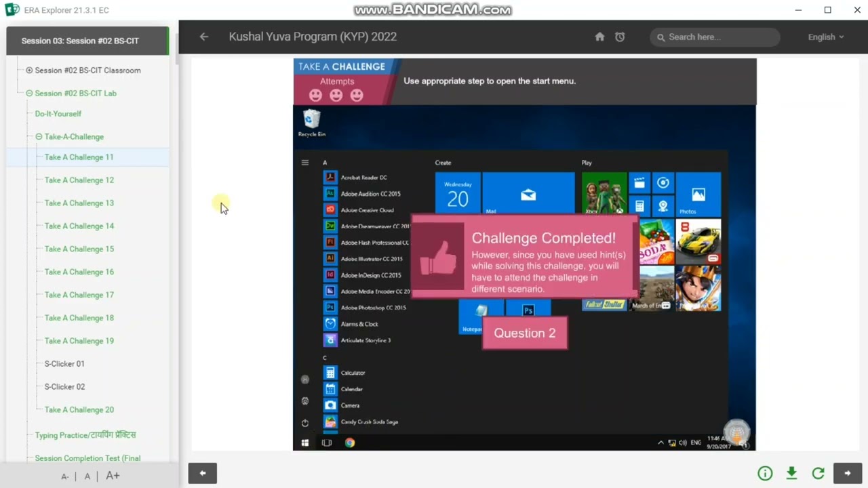Open the Notepad tile
This screenshot has width=868, height=488.
click(x=480, y=316)
